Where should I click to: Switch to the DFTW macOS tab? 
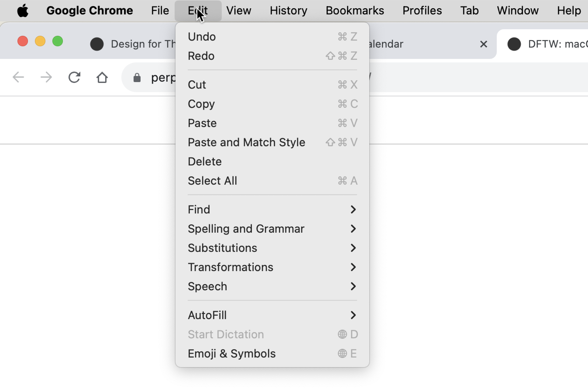pyautogui.click(x=550, y=44)
